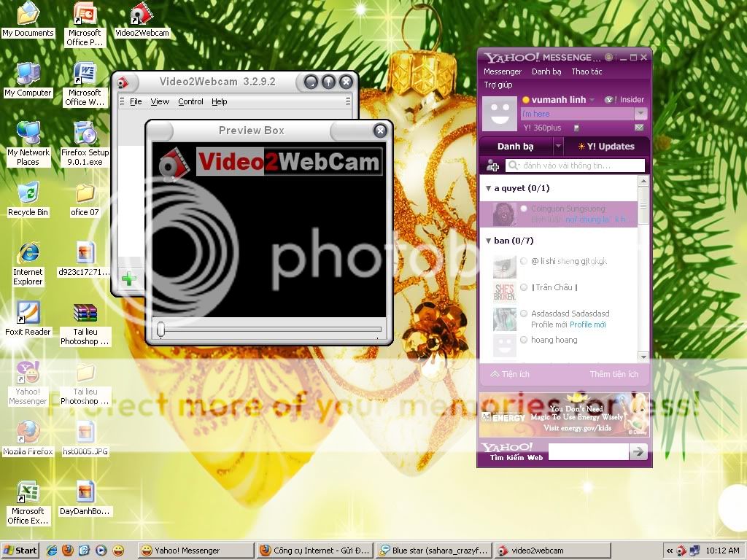
Task: Open the Help menu in Video2Webcam
Action: click(219, 101)
